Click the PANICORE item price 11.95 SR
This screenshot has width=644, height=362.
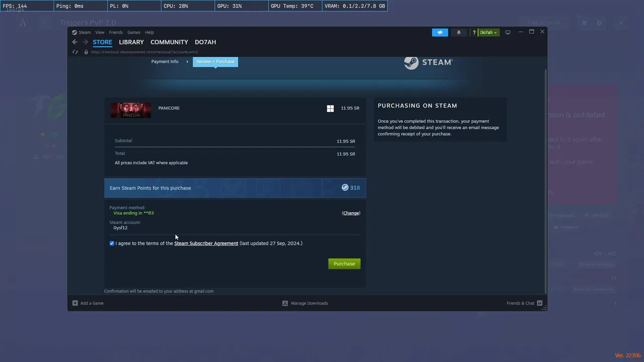tap(350, 108)
